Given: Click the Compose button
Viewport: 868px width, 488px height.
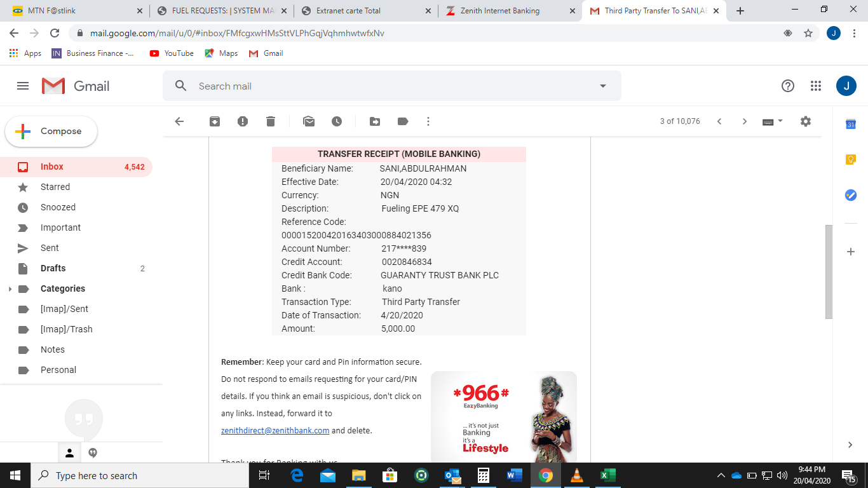Looking at the screenshot, I should point(51,132).
